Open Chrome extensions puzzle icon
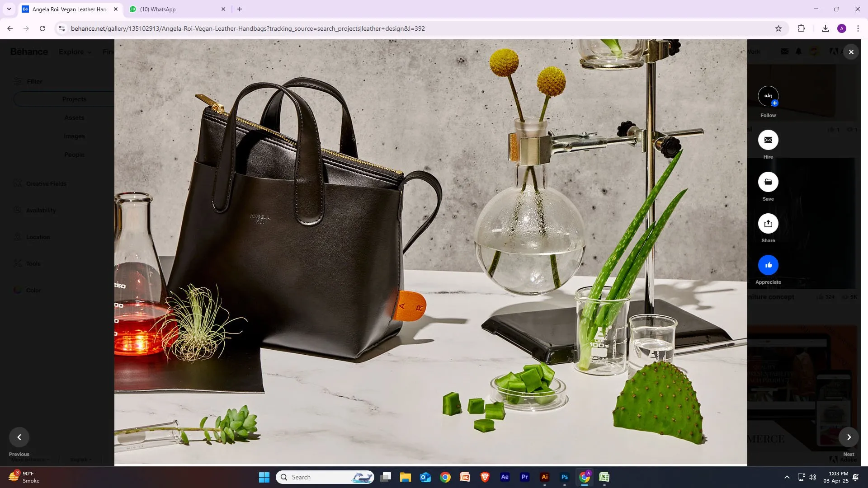The height and width of the screenshot is (488, 868). tap(801, 28)
